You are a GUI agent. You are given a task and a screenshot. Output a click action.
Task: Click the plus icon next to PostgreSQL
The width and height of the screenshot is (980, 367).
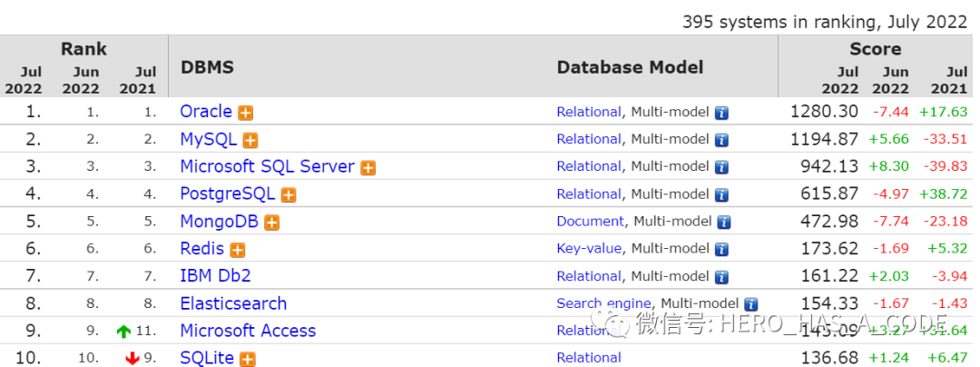point(289,194)
